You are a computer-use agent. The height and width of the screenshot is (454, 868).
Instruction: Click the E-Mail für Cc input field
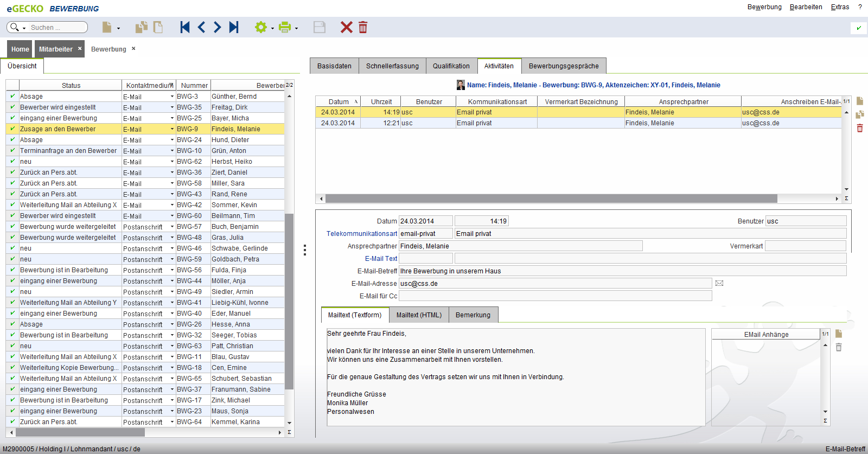coord(555,296)
